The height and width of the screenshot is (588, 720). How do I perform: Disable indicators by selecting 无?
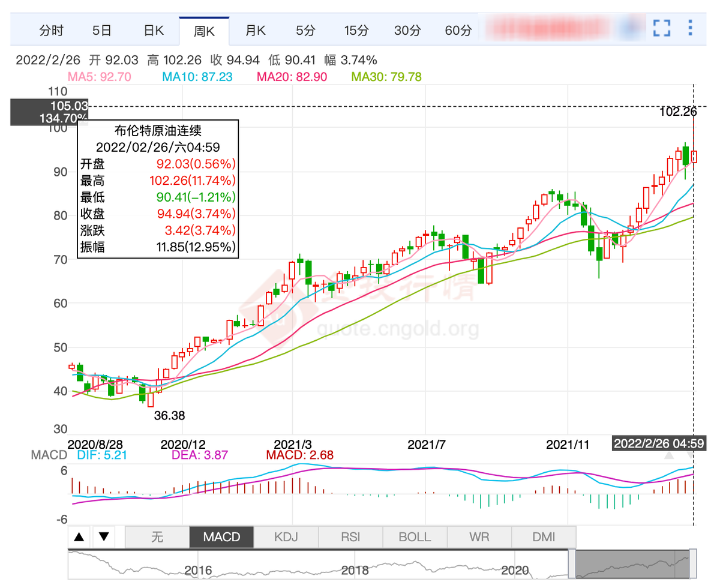[157, 536]
